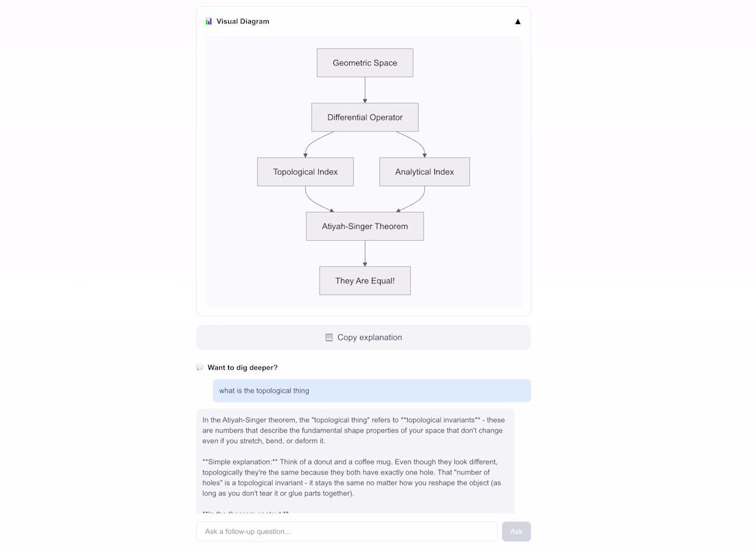The image size is (756, 551).
Task: Click the bar chart icon beside Visual Diagram
Action: tap(209, 21)
